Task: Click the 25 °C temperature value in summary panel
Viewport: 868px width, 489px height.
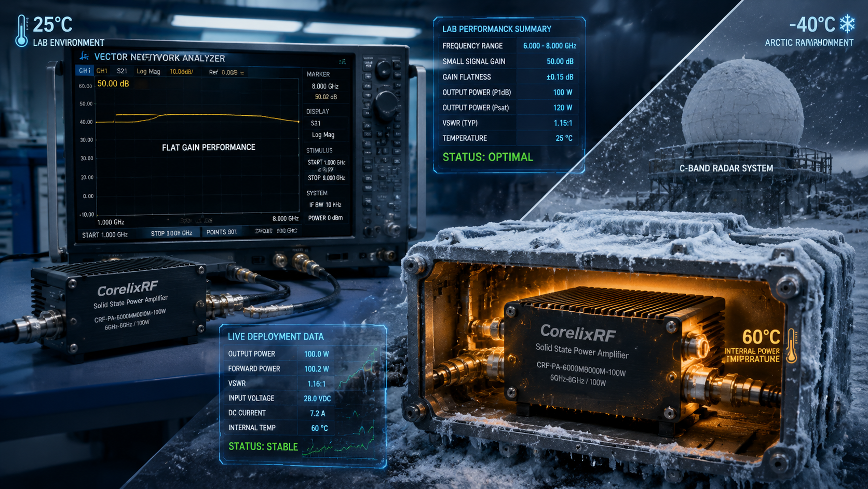Action: (564, 138)
